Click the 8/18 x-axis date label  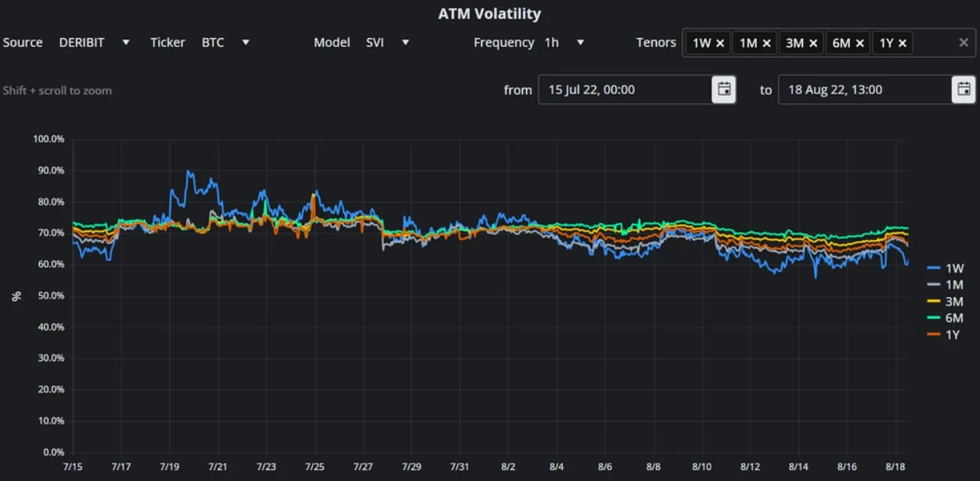[x=895, y=467]
